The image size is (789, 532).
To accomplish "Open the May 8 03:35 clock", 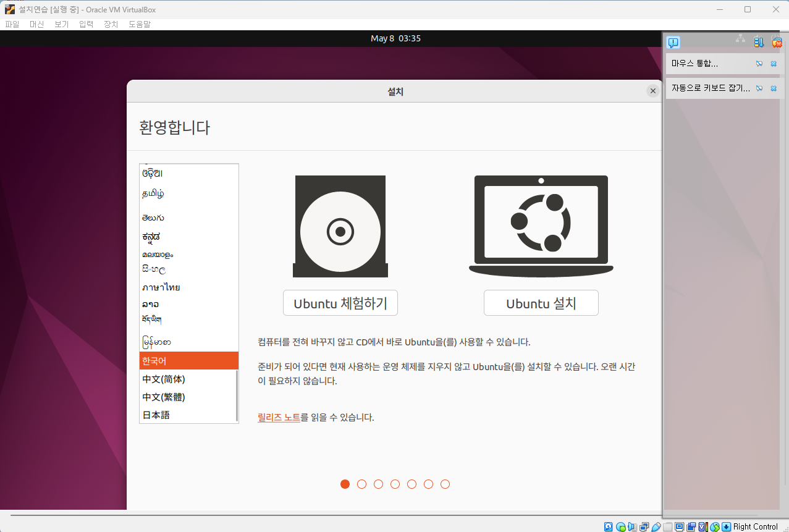I will click(395, 38).
